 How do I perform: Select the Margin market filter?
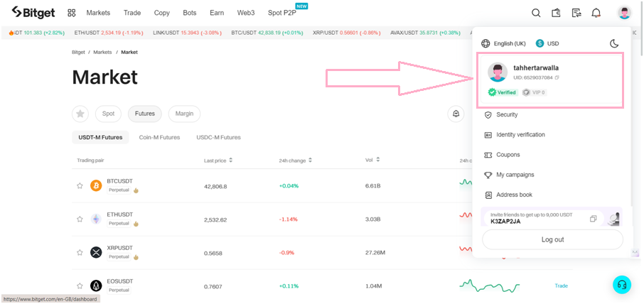click(x=184, y=114)
